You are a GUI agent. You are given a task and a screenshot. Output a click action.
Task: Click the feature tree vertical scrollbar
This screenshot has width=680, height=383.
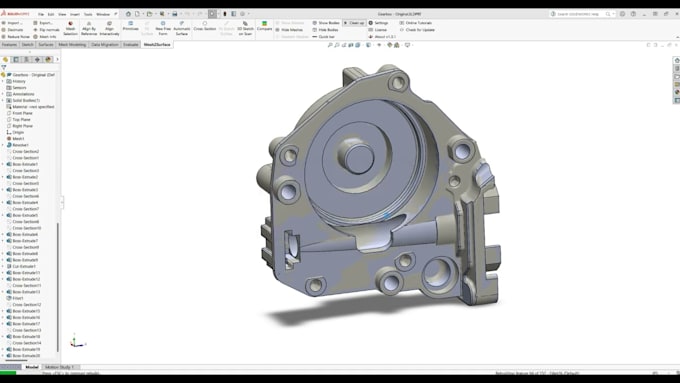(x=58, y=286)
